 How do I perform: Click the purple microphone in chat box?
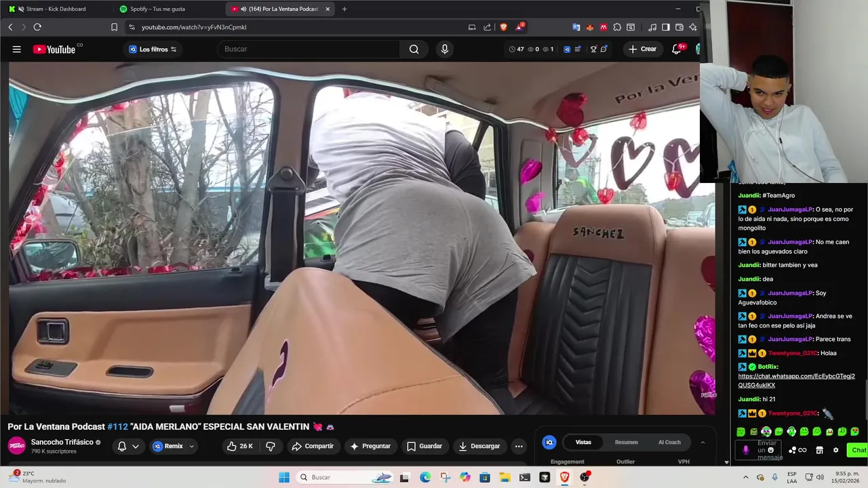click(x=746, y=450)
